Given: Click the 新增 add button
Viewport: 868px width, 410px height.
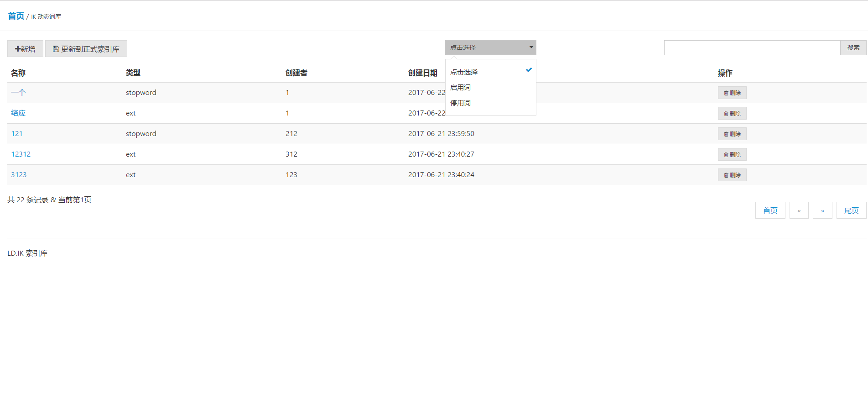Looking at the screenshot, I should (x=25, y=49).
